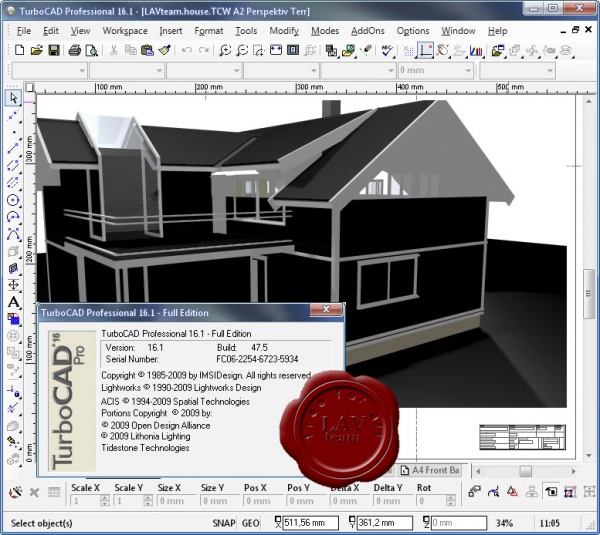
Task: Close the TurboCAD Full Edition about dialog
Action: 326,309
